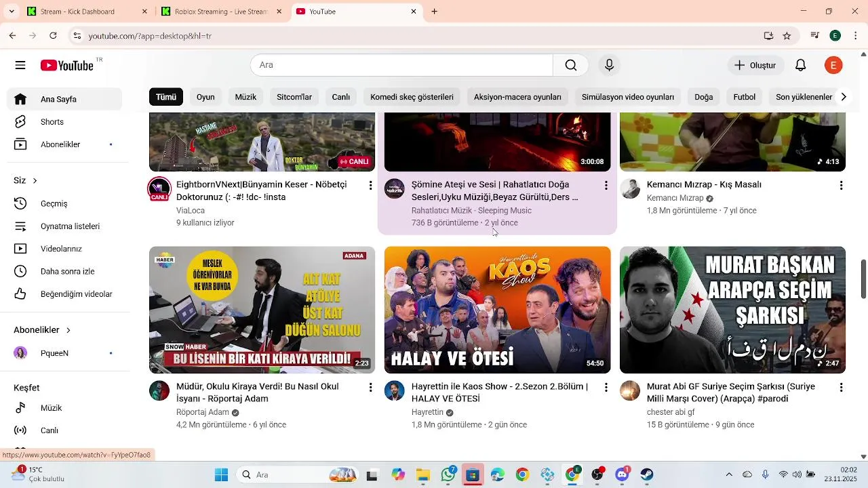This screenshot has height=488, width=868.
Task: Open Ana Sayfa home link
Action: 64,99
